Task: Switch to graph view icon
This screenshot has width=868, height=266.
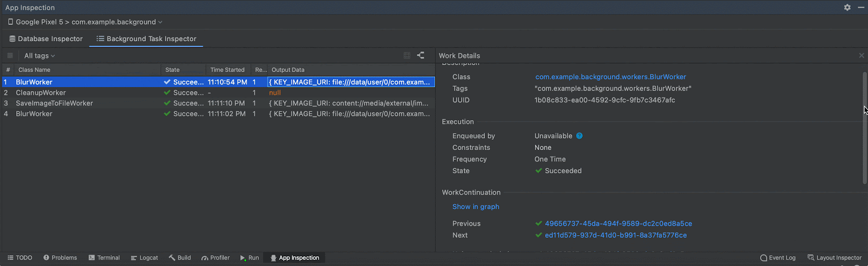Action: click(x=420, y=55)
